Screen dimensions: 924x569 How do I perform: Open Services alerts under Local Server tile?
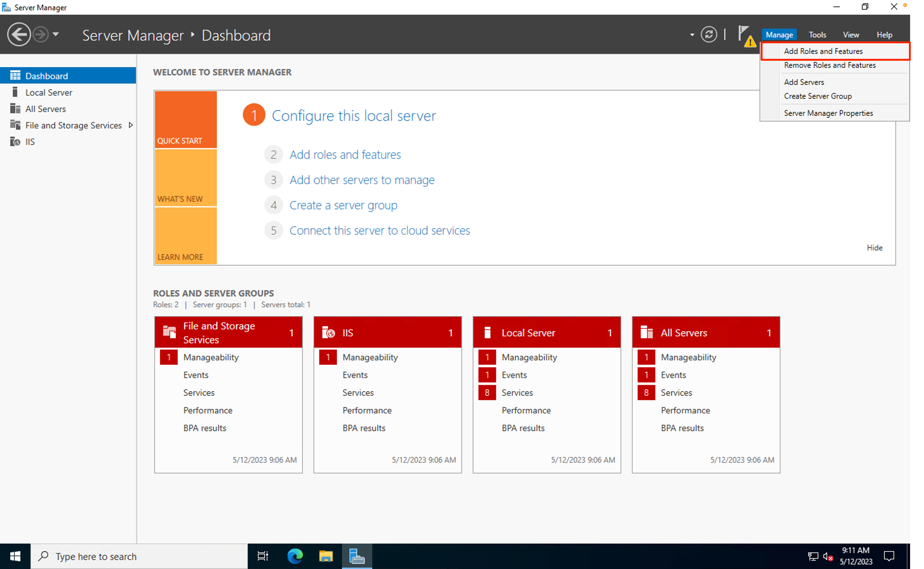tap(517, 393)
